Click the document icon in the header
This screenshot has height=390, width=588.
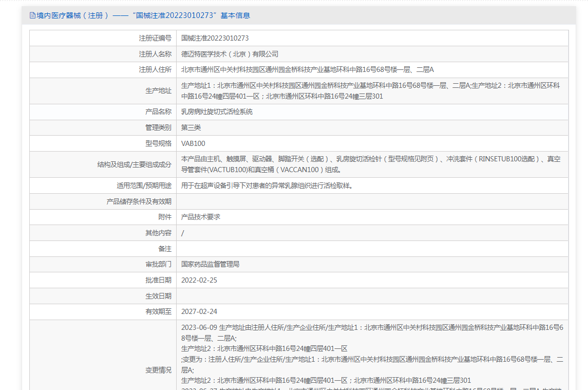pos(33,15)
